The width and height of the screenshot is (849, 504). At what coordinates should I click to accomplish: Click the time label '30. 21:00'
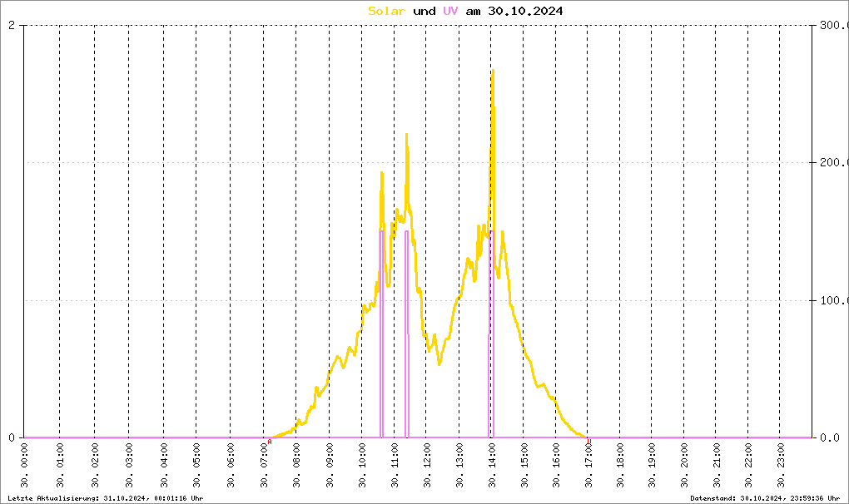pos(716,466)
